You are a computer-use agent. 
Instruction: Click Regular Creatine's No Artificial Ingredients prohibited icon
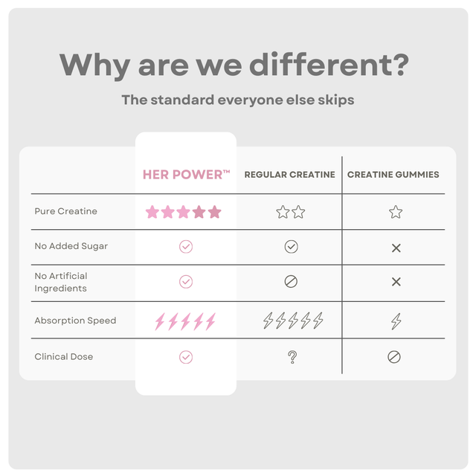coord(291,282)
